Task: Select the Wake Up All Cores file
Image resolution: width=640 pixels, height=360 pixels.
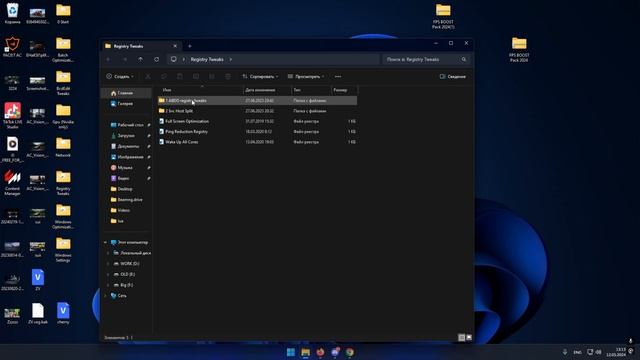Action: click(x=257, y=142)
